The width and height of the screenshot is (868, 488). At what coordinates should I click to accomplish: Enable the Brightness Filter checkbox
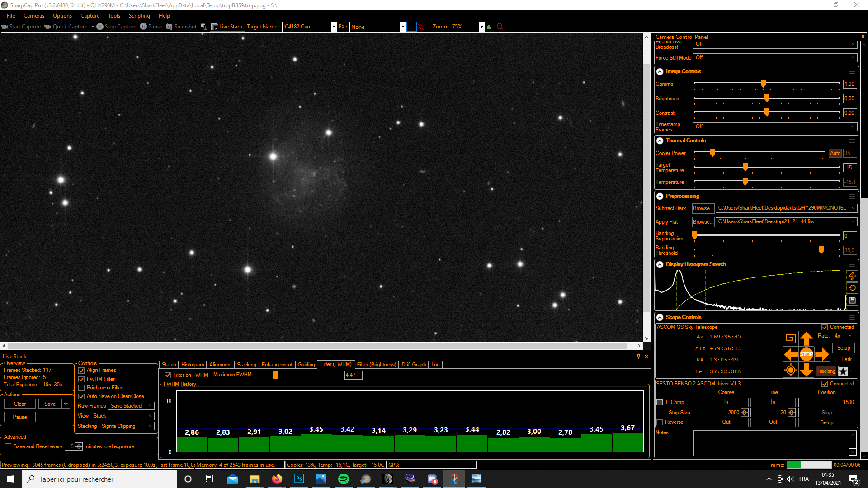pos(82,388)
